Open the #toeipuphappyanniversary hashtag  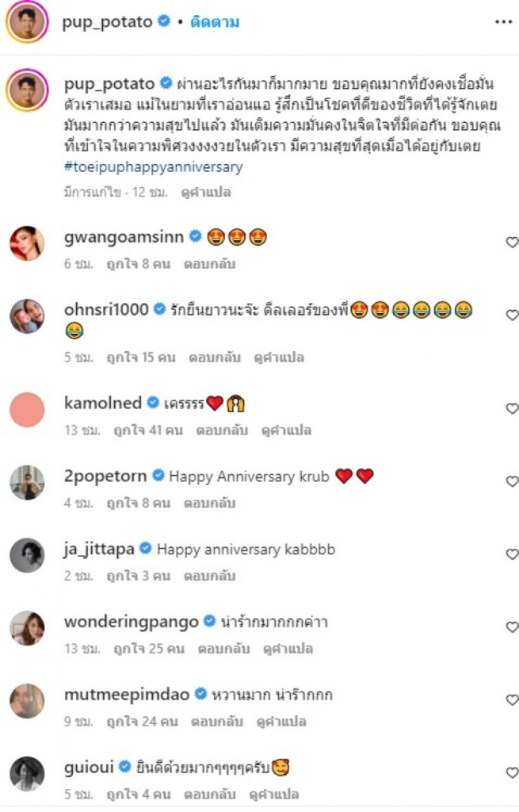[153, 167]
